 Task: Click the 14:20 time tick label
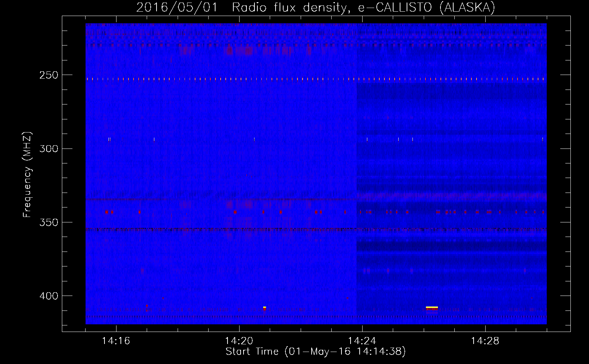[x=239, y=341]
